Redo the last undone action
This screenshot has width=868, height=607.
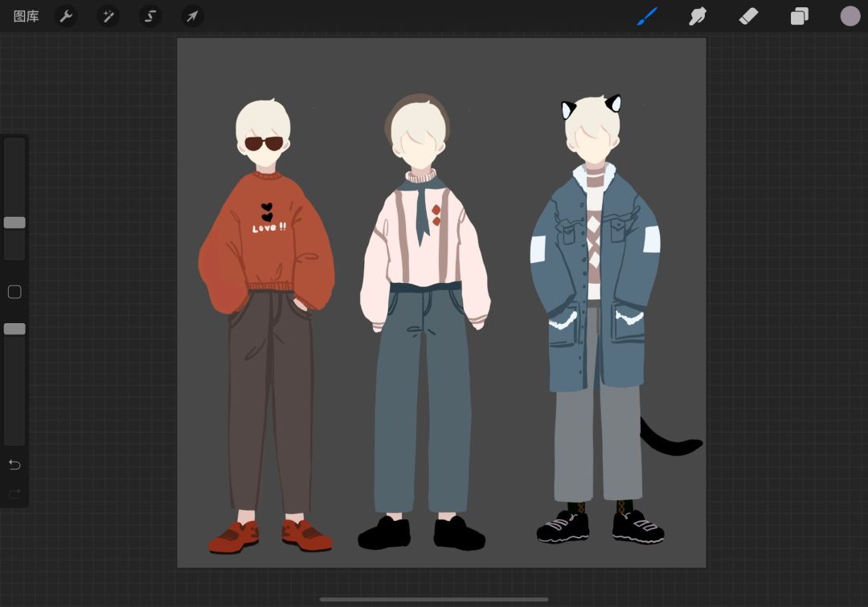[x=14, y=494]
